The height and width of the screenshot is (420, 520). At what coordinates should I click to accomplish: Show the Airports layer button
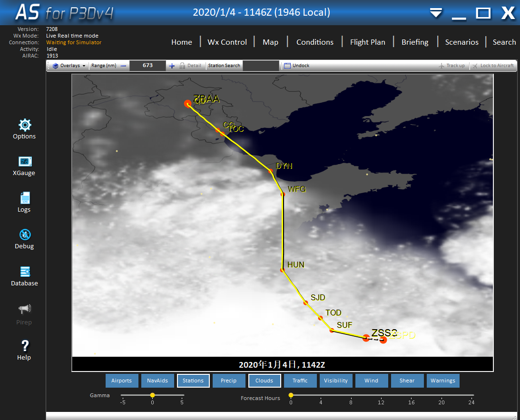click(122, 381)
